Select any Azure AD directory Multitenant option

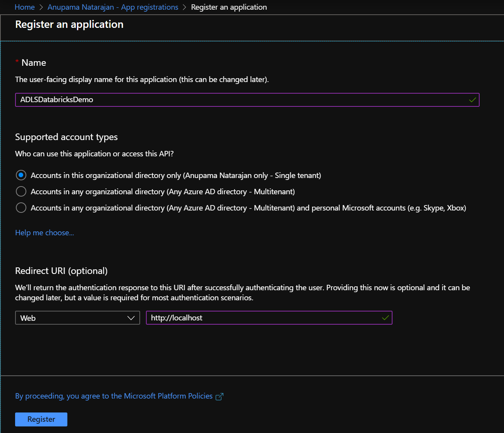click(21, 192)
